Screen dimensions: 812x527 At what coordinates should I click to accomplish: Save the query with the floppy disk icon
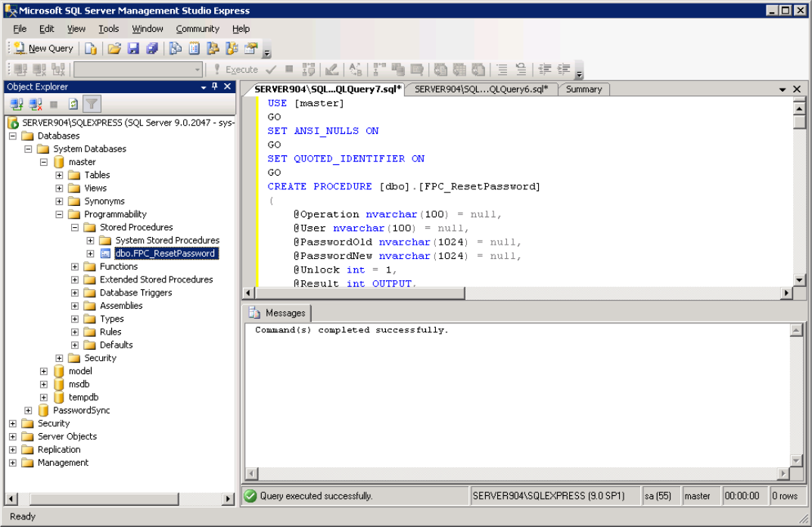[x=133, y=48]
